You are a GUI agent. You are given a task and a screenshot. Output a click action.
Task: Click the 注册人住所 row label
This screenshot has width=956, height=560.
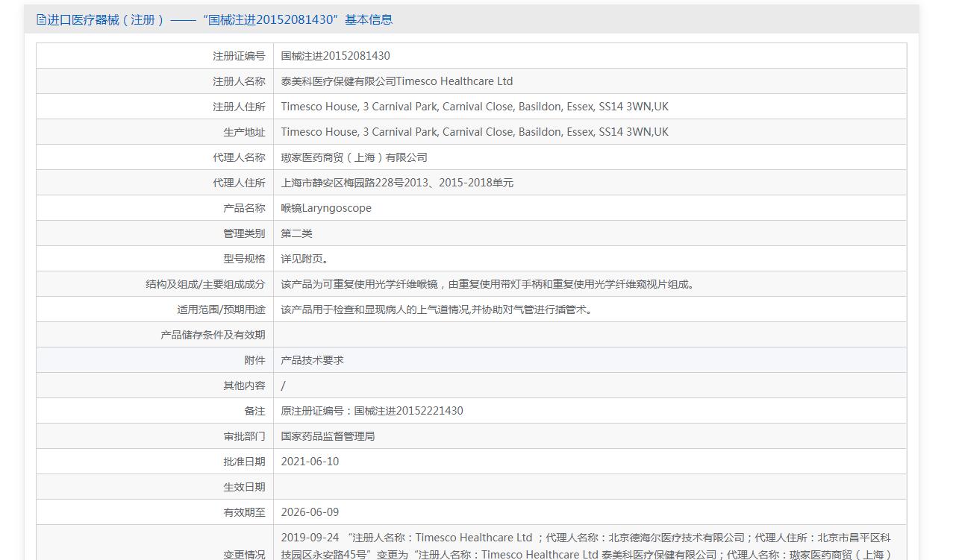point(239,107)
